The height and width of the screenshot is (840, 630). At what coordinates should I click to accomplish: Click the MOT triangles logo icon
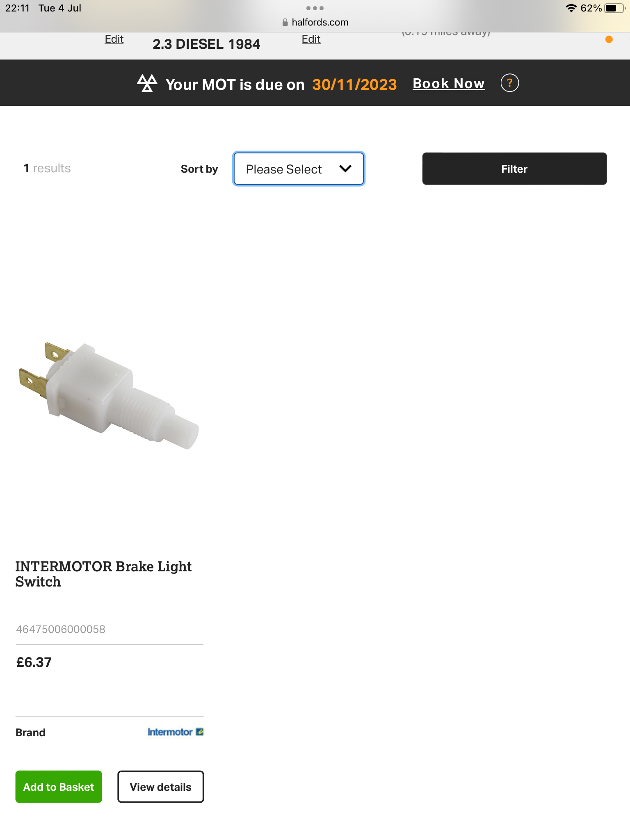[147, 83]
